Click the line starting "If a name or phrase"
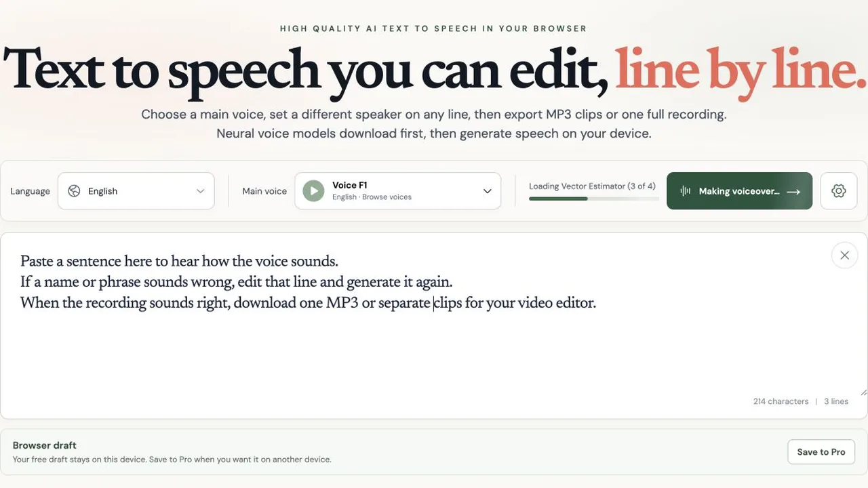Screen dimensions: 868x488 [x=236, y=281]
